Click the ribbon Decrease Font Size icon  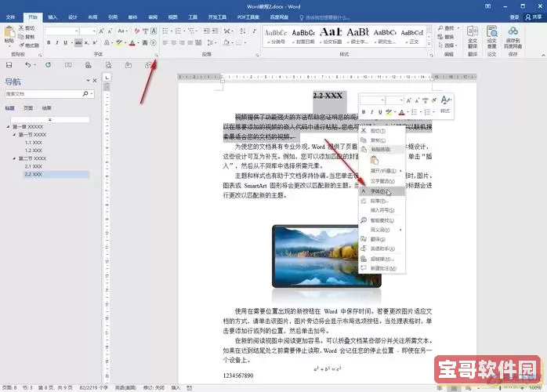[110, 31]
